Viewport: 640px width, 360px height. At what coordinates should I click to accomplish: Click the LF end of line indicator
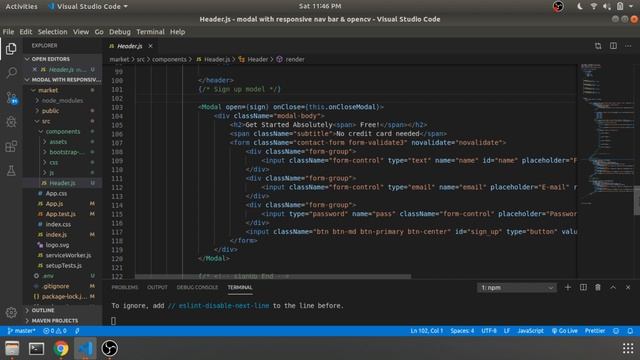pyautogui.click(x=507, y=331)
